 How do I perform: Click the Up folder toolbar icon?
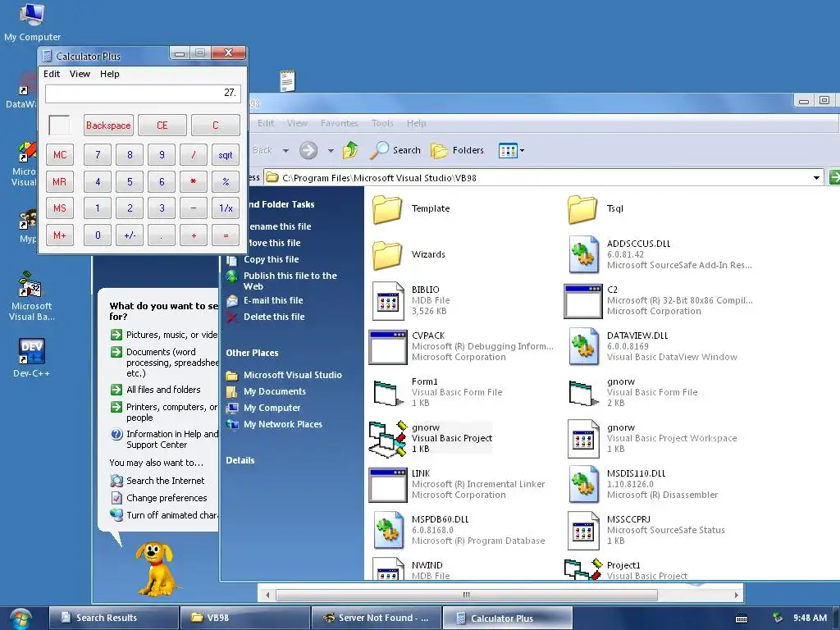tap(349, 151)
